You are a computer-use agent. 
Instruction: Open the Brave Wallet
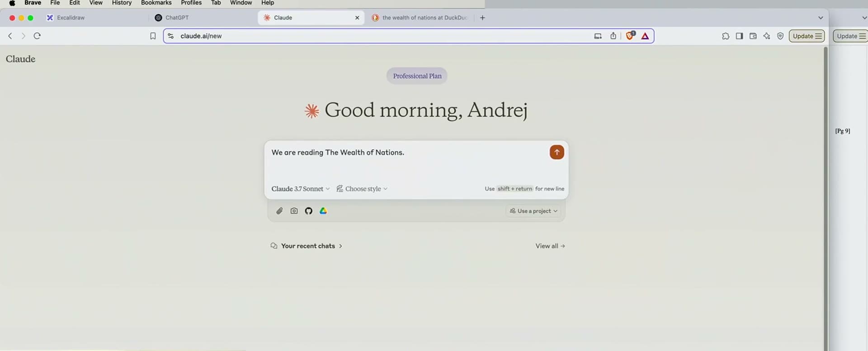(x=753, y=36)
